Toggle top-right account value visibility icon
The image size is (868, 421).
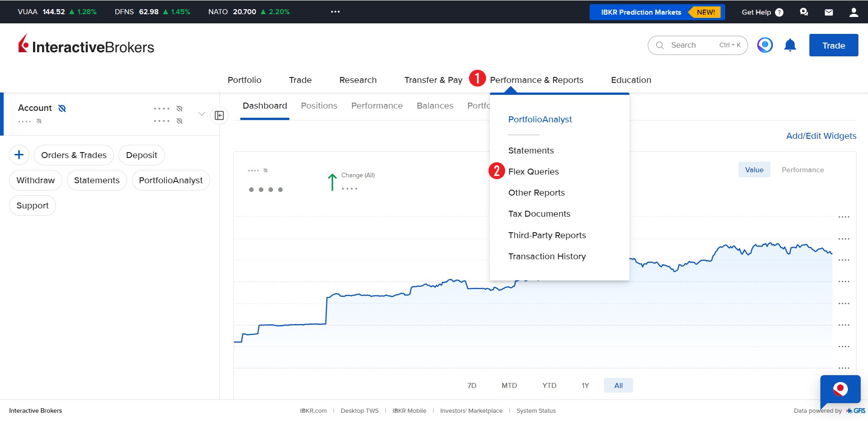179,109
